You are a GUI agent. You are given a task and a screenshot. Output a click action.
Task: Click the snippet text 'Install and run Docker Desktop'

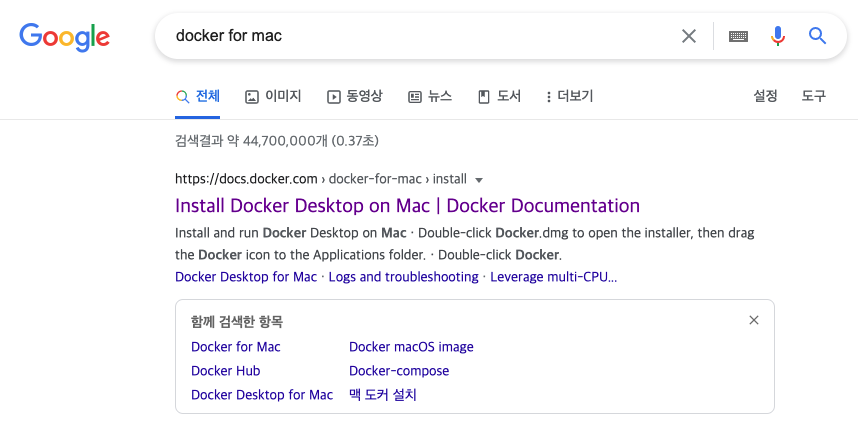click(276, 233)
